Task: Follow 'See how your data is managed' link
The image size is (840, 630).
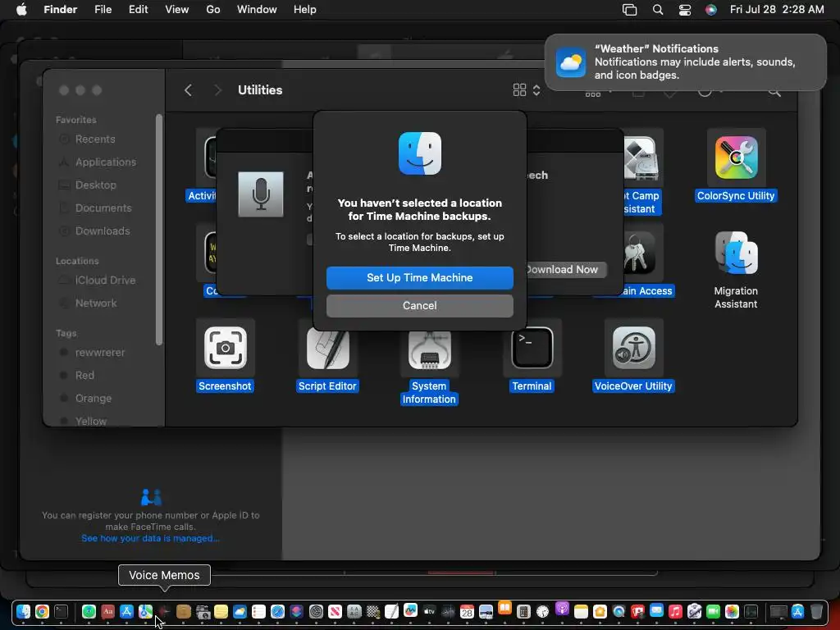Action: coord(151,538)
